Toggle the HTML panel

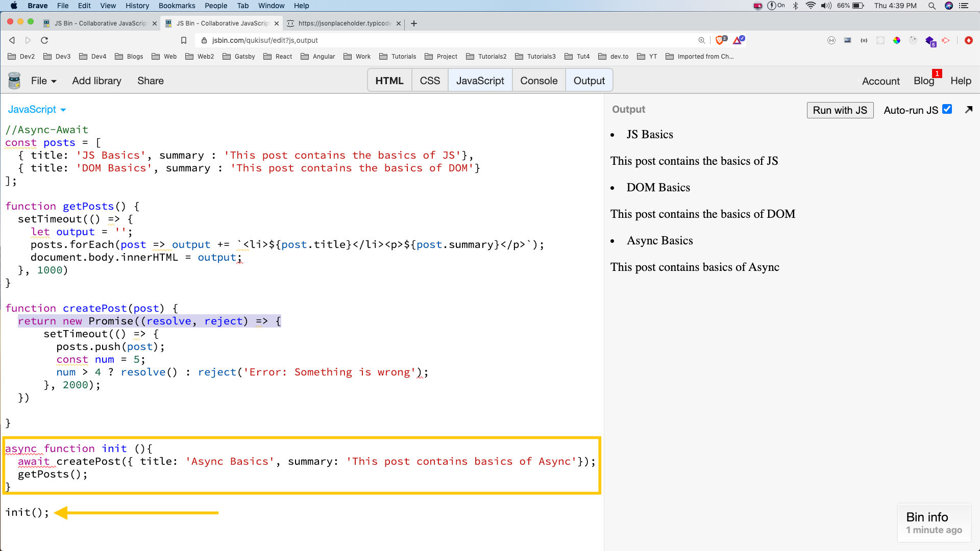click(389, 81)
